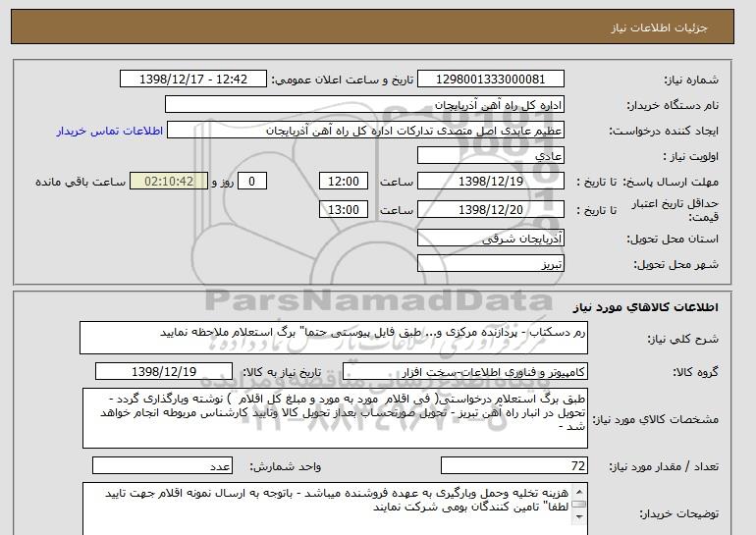Click the goods specifications text area

(x=335, y=418)
